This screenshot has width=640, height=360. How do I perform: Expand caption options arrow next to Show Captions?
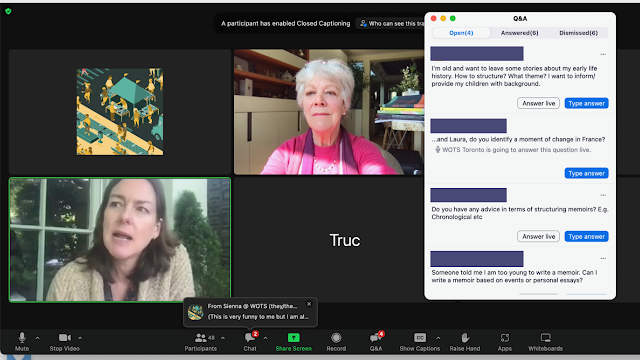point(438,338)
